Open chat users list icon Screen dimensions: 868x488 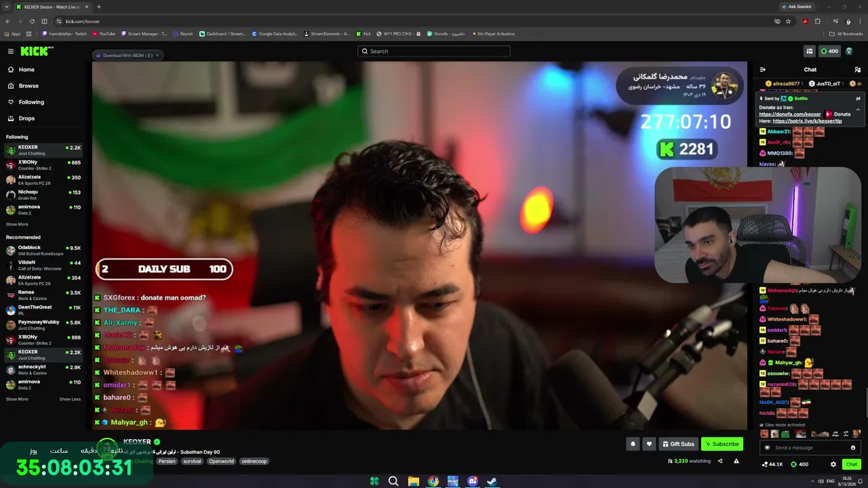click(x=857, y=70)
